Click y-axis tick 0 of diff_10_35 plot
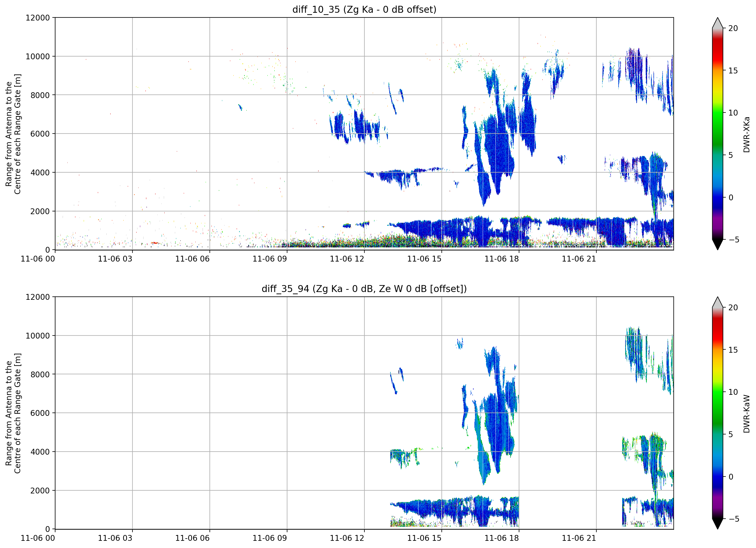Screen dimensions: 756x548 [x=47, y=250]
